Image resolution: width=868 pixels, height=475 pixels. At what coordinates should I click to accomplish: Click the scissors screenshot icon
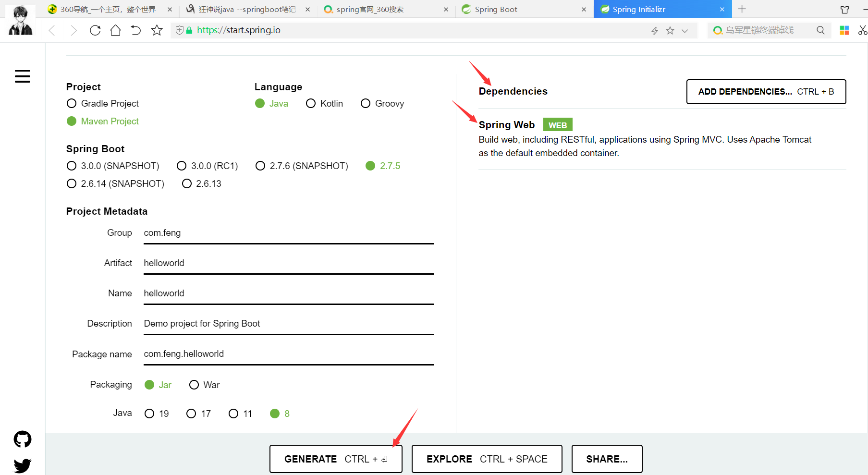[x=863, y=30]
